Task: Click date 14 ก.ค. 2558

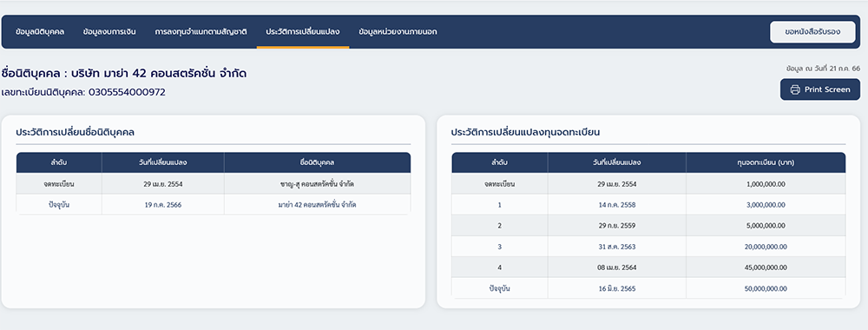Action: coord(616,205)
